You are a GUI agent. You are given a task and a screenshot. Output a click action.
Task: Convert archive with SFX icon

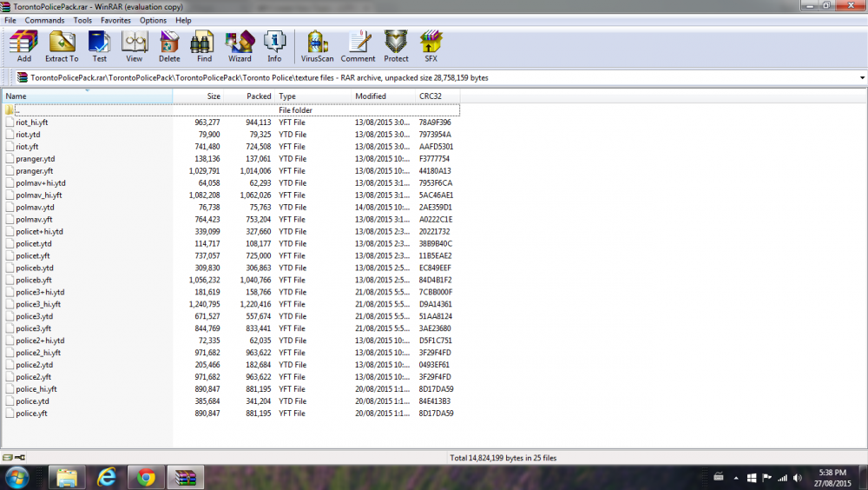[x=431, y=46]
